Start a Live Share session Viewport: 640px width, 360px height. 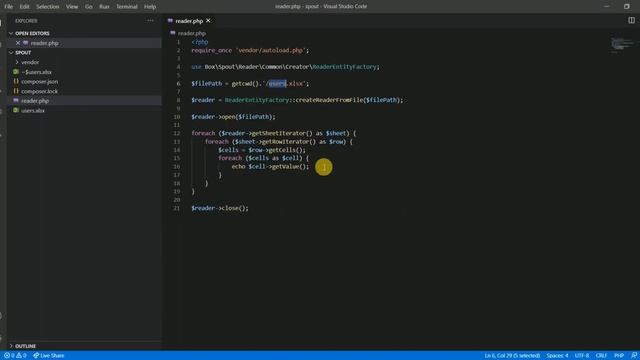pos(49,356)
